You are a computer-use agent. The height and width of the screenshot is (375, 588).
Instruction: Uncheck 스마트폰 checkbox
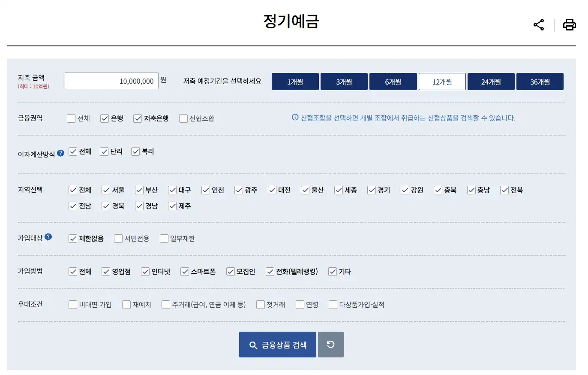[185, 272]
